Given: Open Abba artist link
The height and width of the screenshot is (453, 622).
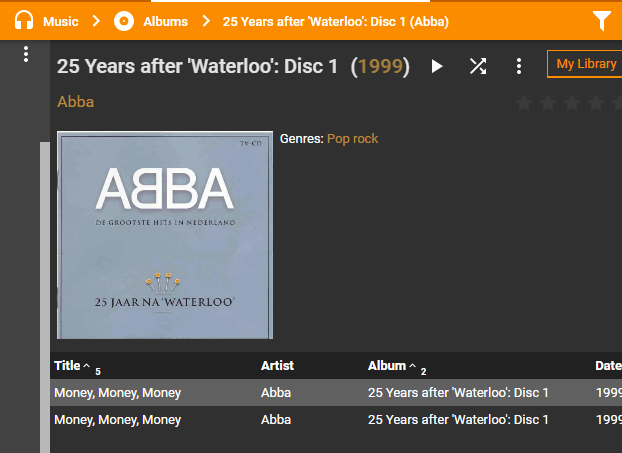Looking at the screenshot, I should click(76, 102).
